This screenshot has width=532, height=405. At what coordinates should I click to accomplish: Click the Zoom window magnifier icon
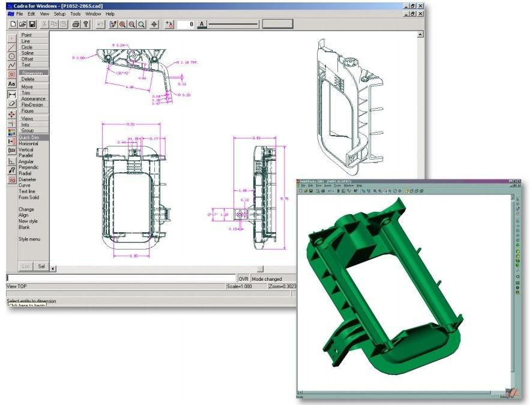click(x=142, y=24)
